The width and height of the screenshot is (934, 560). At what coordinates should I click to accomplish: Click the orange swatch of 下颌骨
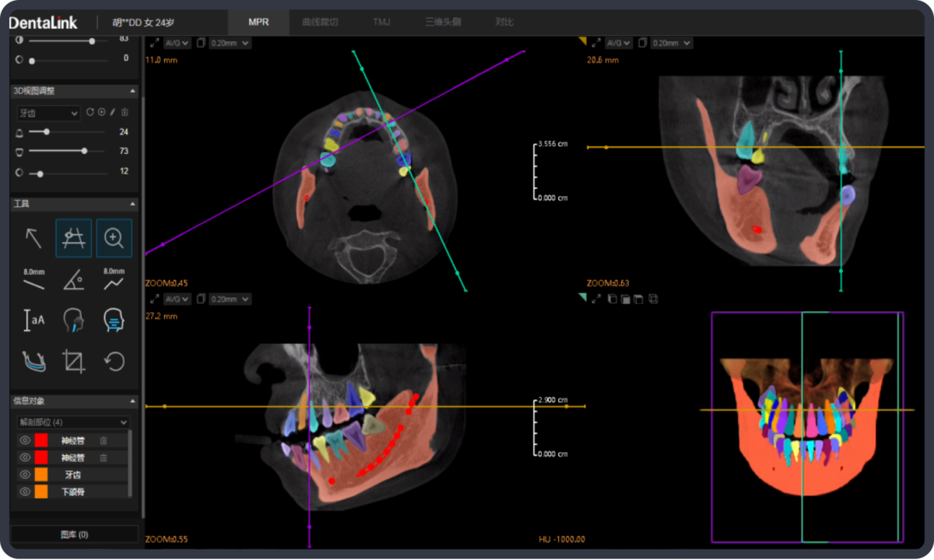pos(41,492)
